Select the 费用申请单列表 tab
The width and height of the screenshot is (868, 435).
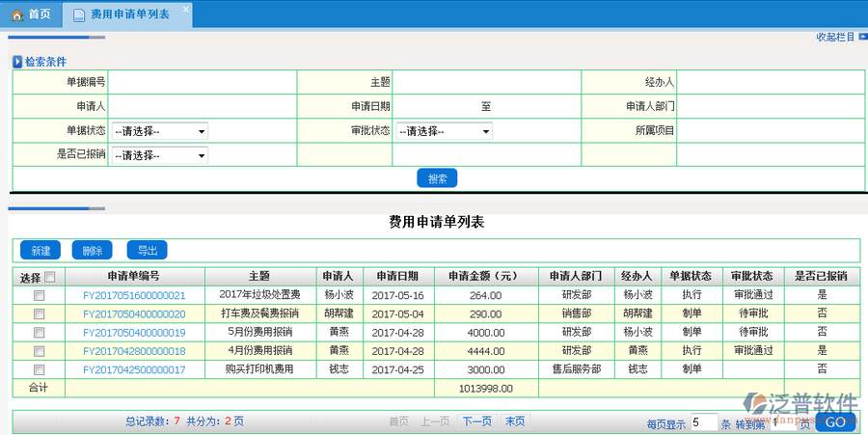point(128,14)
